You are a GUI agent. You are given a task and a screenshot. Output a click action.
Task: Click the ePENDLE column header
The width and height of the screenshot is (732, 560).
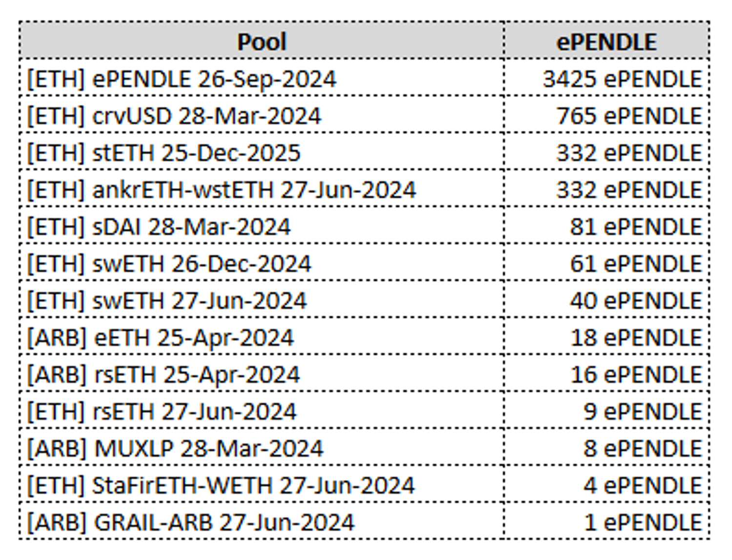[x=607, y=41]
